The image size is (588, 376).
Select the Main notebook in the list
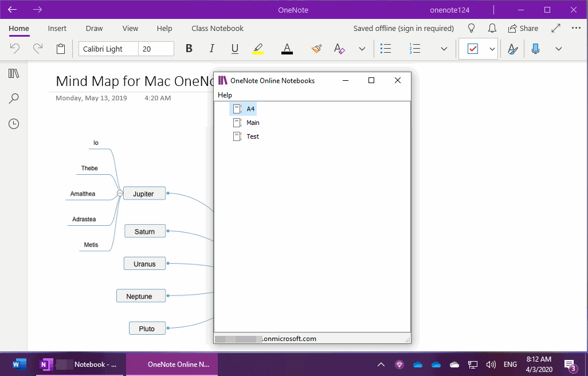[x=246, y=123]
